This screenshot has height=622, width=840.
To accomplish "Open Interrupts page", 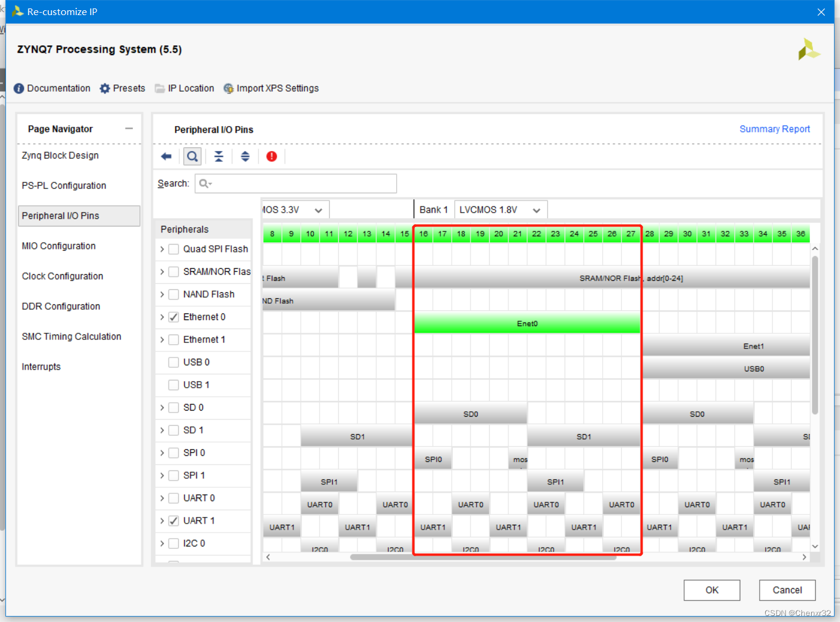I will (x=41, y=367).
